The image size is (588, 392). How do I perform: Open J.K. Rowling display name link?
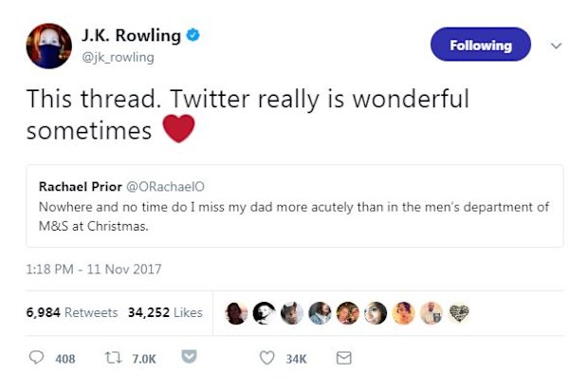click(131, 35)
